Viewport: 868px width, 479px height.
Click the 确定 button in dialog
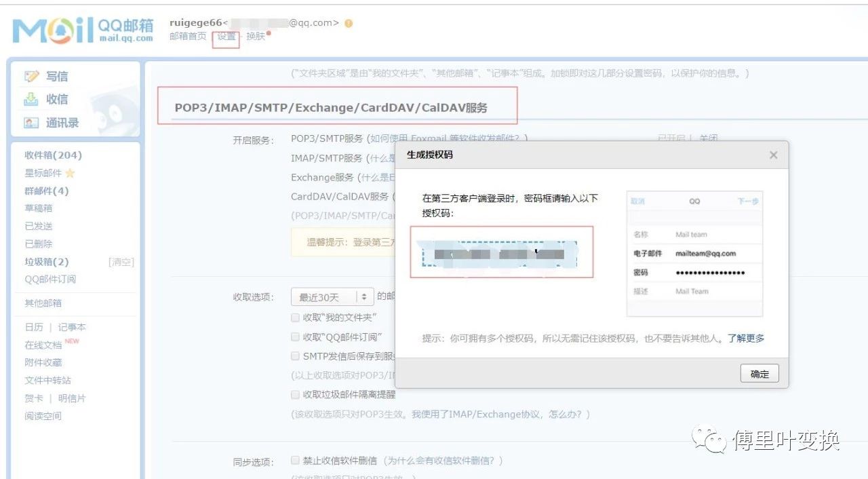coord(759,374)
